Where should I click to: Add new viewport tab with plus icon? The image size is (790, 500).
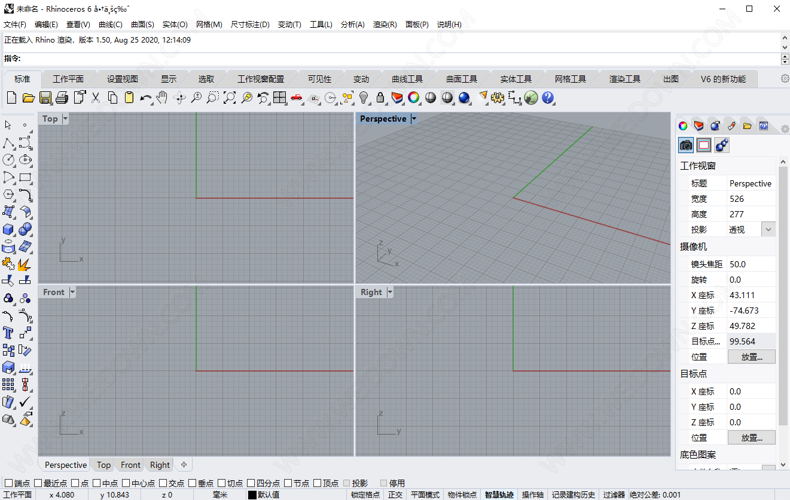[184, 465]
